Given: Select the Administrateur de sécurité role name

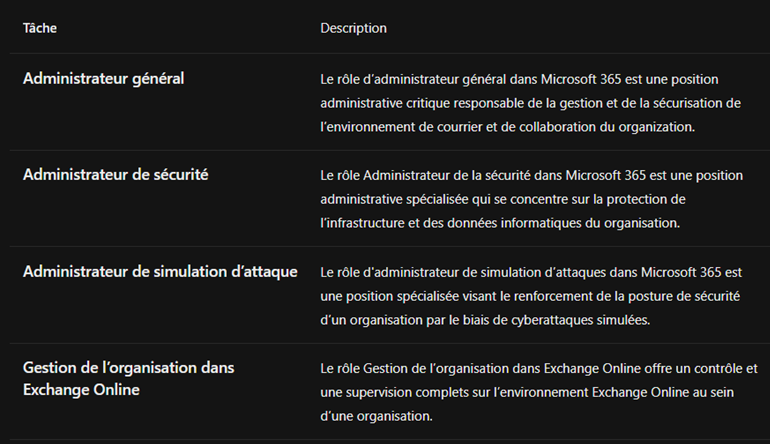Looking at the screenshot, I should click(x=115, y=175).
